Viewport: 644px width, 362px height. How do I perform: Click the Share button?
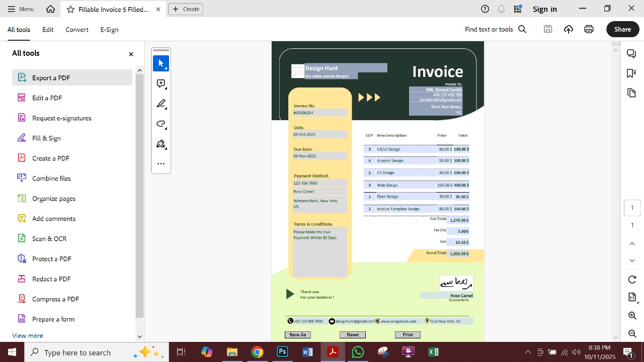pos(622,29)
